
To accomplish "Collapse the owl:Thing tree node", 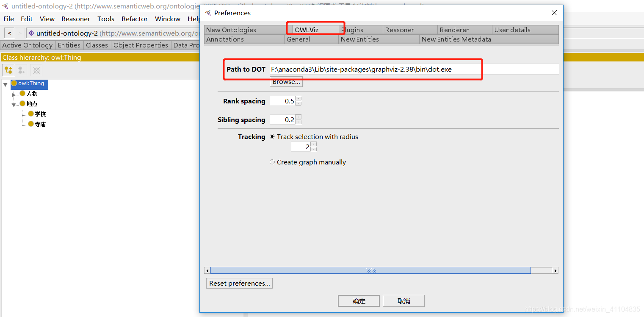I will [x=6, y=85].
